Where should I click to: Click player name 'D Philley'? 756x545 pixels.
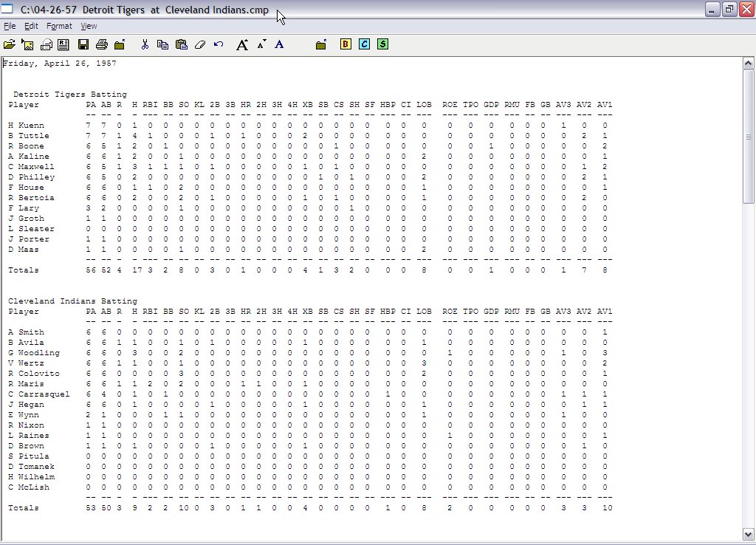31,177
